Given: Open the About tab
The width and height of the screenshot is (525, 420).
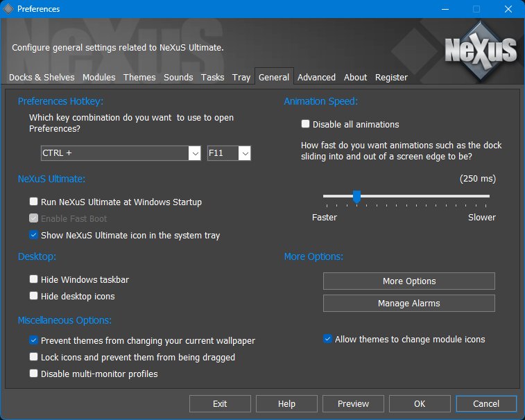Looking at the screenshot, I should click(x=355, y=78).
